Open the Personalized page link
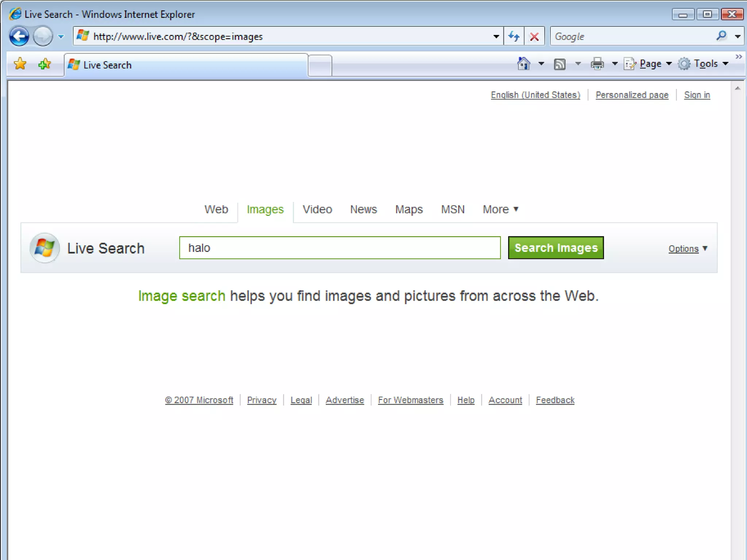 632,95
